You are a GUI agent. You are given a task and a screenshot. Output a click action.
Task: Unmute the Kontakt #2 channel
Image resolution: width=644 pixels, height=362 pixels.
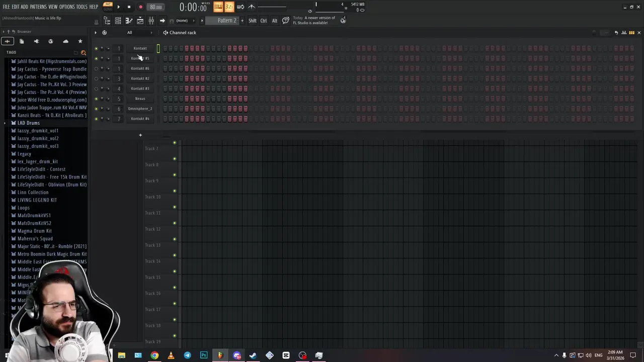96,78
